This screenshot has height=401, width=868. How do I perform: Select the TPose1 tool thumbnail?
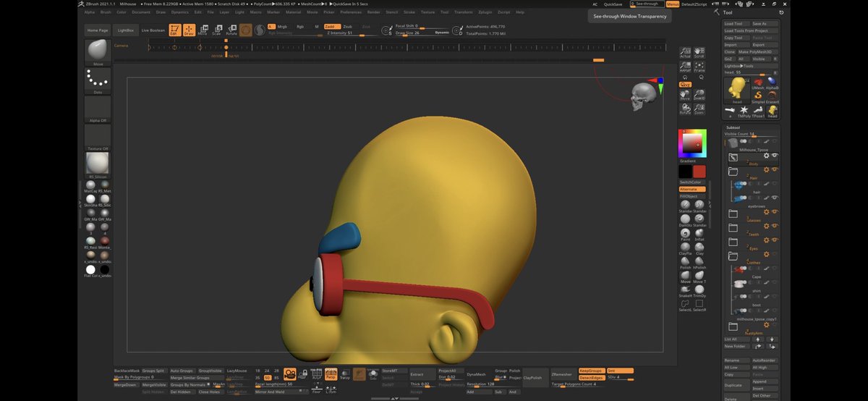[x=758, y=111]
